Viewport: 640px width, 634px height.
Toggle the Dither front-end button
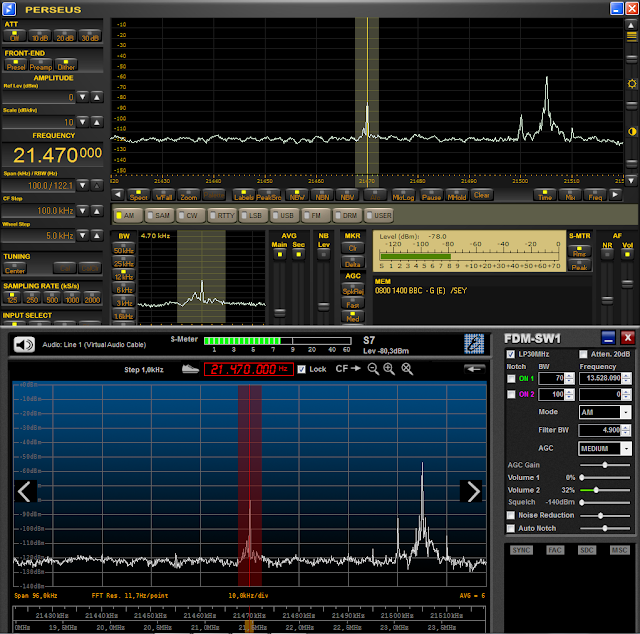pos(66,65)
